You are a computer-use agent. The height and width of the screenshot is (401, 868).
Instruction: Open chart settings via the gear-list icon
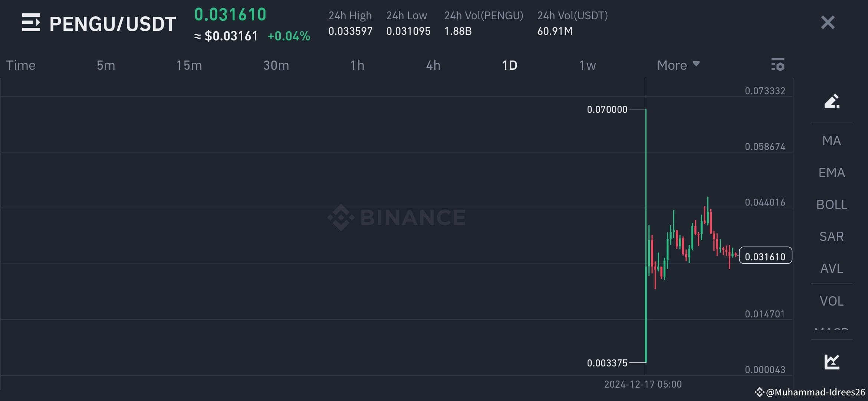[778, 65]
